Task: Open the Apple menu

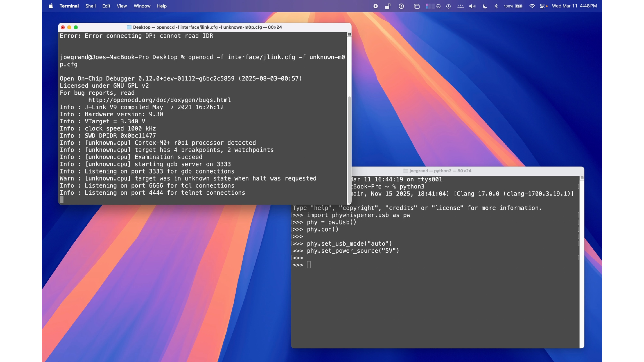Action: [51, 6]
